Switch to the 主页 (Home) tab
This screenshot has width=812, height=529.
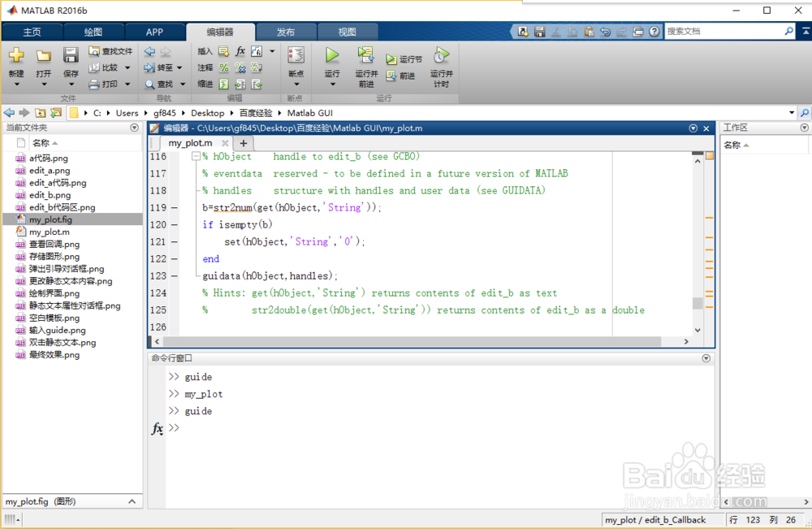(x=32, y=33)
